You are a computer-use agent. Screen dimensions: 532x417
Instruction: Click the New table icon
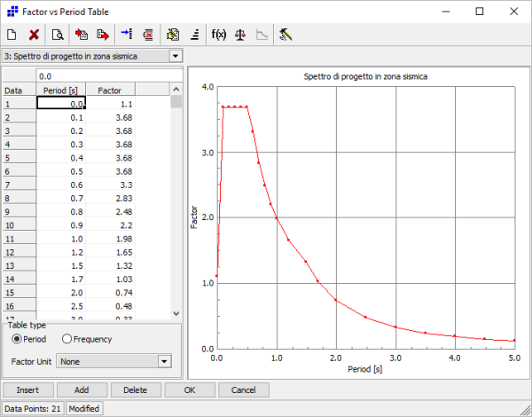pos(12,35)
